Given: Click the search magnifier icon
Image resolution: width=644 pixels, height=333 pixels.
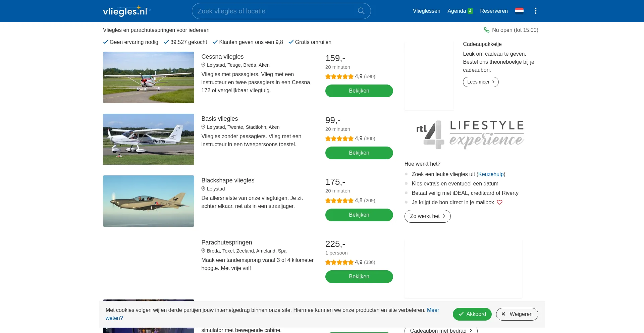Looking at the screenshot, I should coord(361,11).
